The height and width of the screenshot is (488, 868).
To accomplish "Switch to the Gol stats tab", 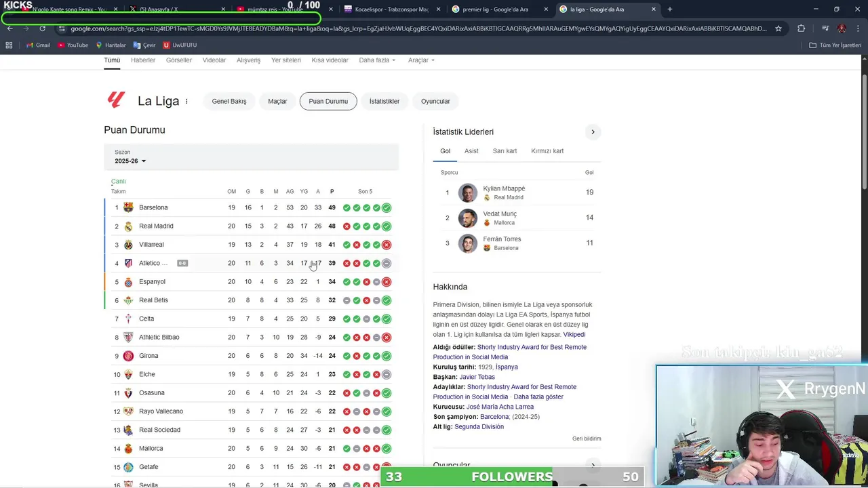I will coord(445,151).
